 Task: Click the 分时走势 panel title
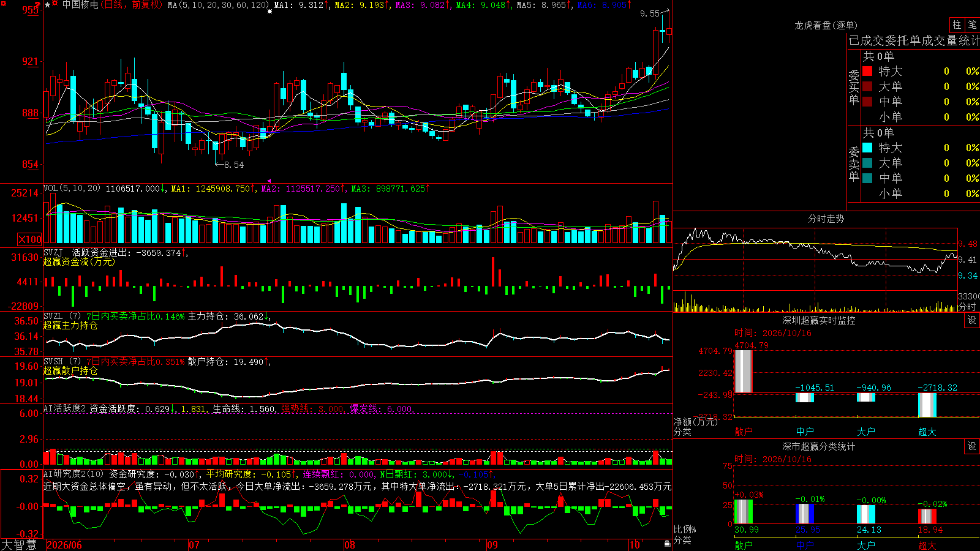(x=826, y=219)
